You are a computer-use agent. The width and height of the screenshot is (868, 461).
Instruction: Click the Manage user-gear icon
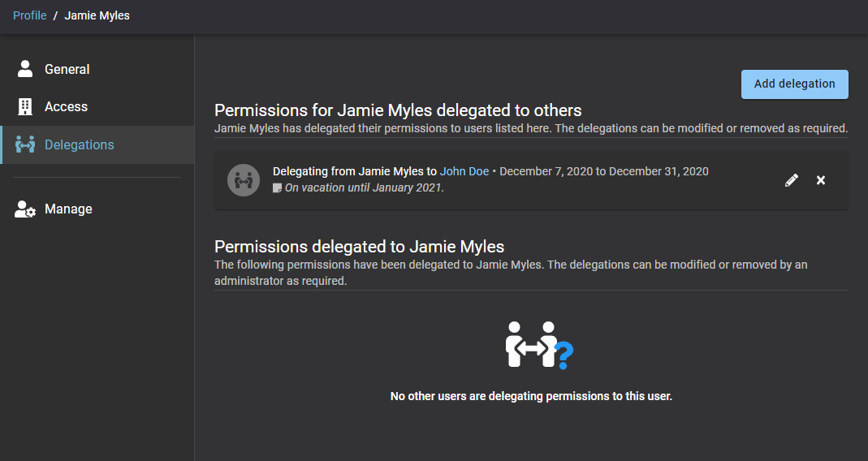click(25, 209)
